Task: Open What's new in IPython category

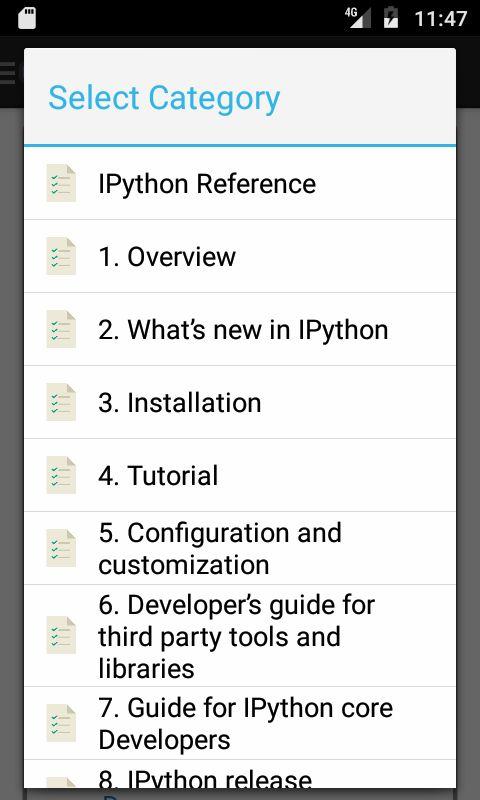Action: click(240, 329)
